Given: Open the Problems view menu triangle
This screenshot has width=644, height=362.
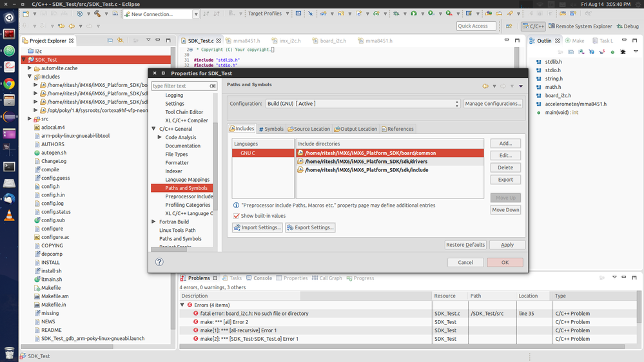Looking at the screenshot, I should point(614,278).
